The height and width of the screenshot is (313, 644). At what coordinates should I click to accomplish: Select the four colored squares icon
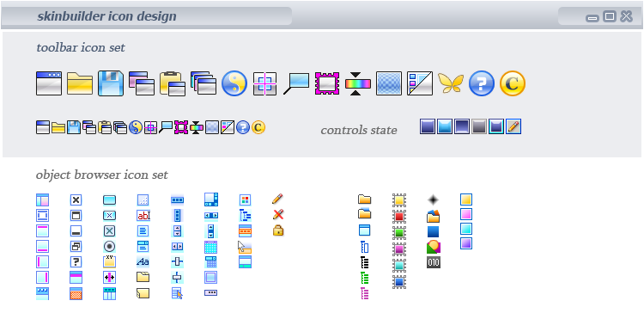(246, 199)
